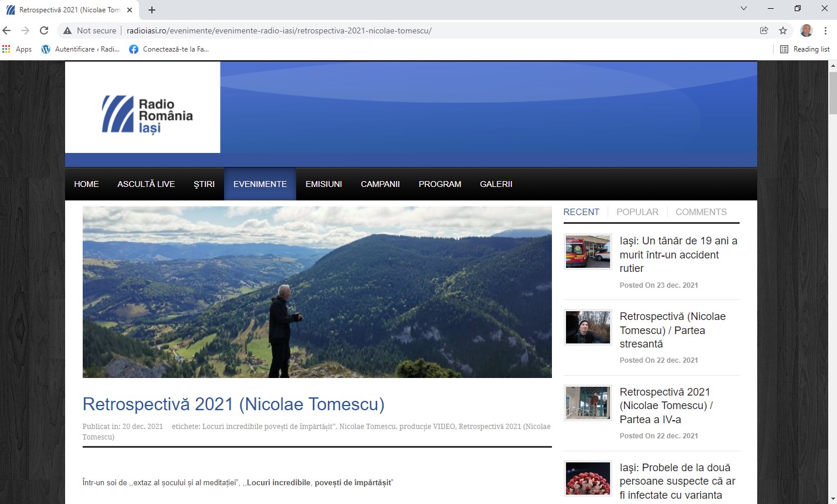This screenshot has height=504, width=837.
Task: Go to ASCULTĂ LIVE in navigation
Action: [146, 184]
